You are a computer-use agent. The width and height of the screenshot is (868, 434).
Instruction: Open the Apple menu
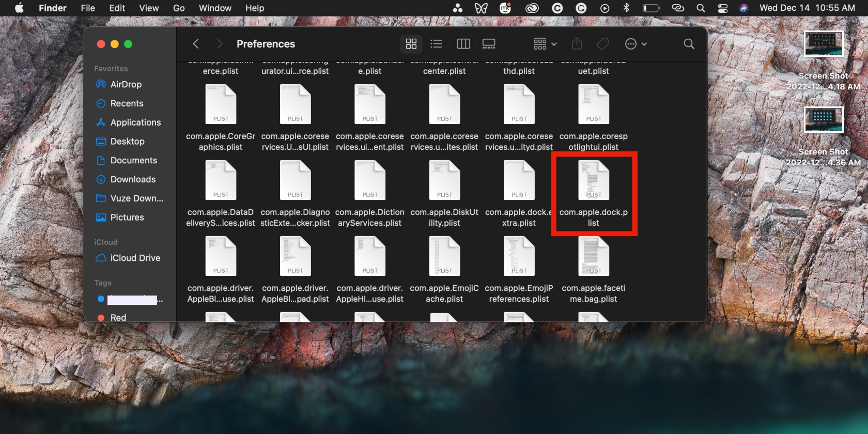point(19,8)
